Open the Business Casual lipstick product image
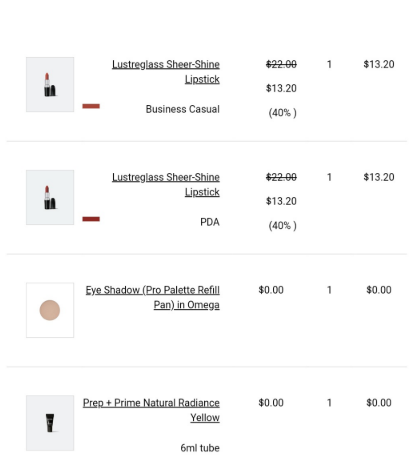Viewport: 419px width, 473px height. pyautogui.click(x=50, y=84)
